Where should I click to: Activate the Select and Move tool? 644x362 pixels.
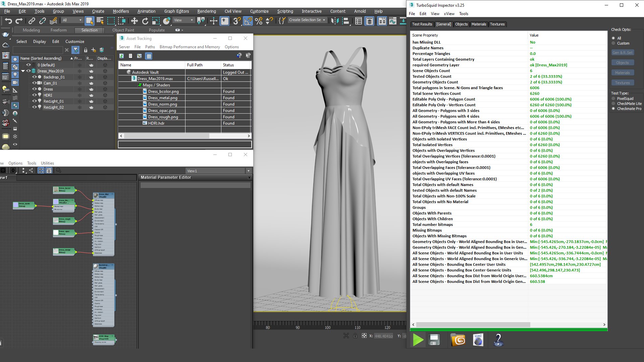tap(134, 21)
